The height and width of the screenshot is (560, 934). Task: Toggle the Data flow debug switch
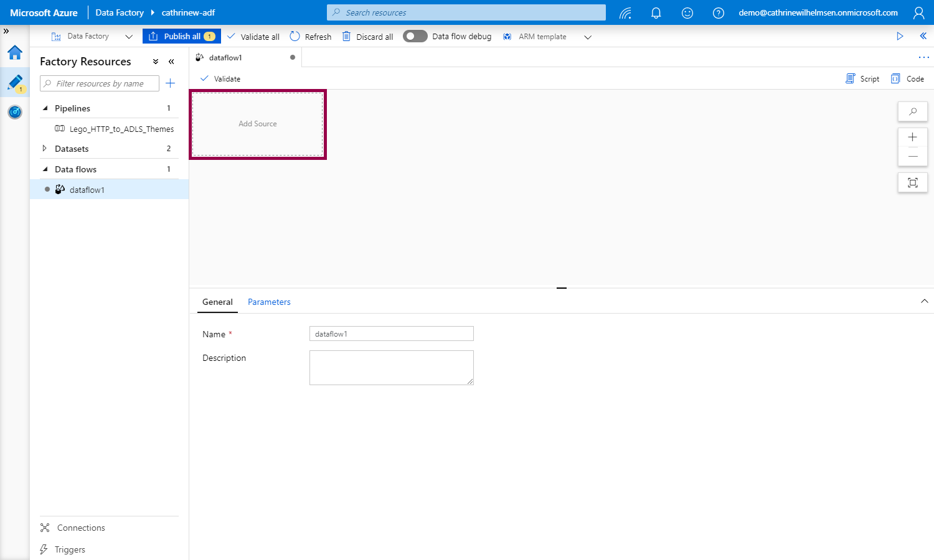click(415, 36)
